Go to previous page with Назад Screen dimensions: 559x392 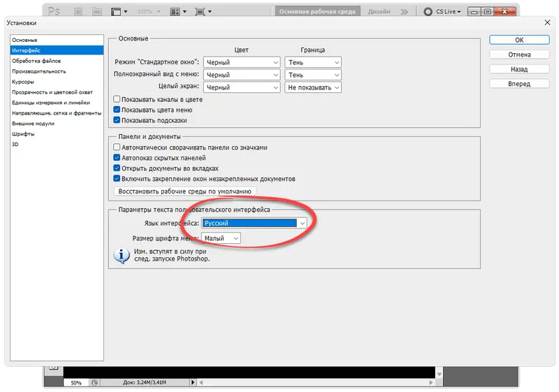(519, 69)
